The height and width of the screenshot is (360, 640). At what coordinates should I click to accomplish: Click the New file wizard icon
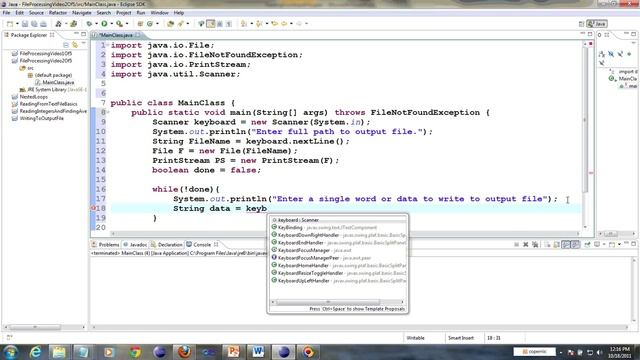tap(10, 24)
